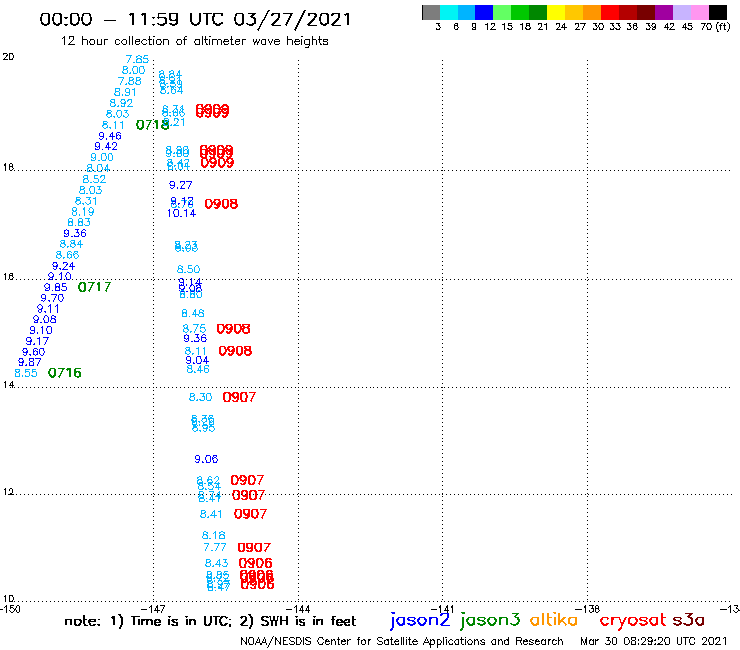Click the wave height value '9.27'
This screenshot has height=650, width=740.
180,185
